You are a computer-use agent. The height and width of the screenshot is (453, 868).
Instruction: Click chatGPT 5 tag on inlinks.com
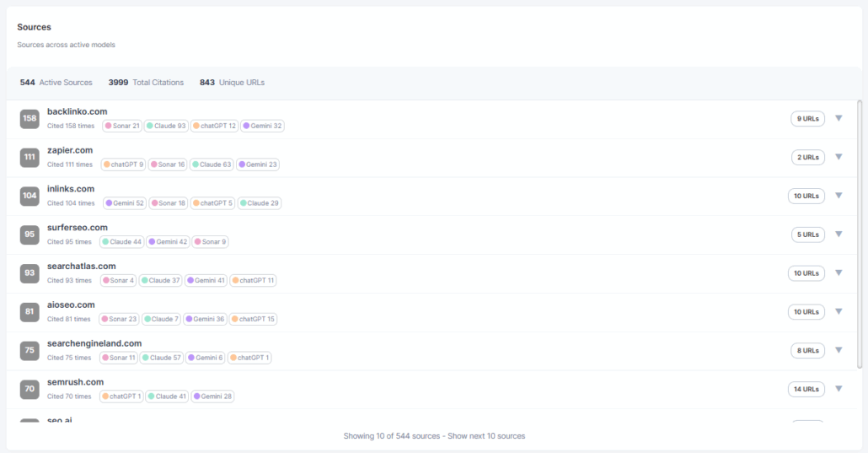tap(212, 203)
